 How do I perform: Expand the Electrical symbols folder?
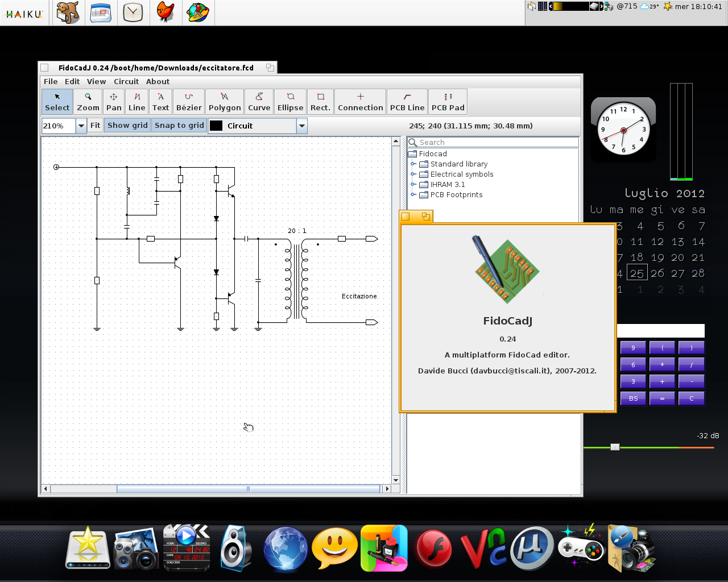tap(413, 174)
